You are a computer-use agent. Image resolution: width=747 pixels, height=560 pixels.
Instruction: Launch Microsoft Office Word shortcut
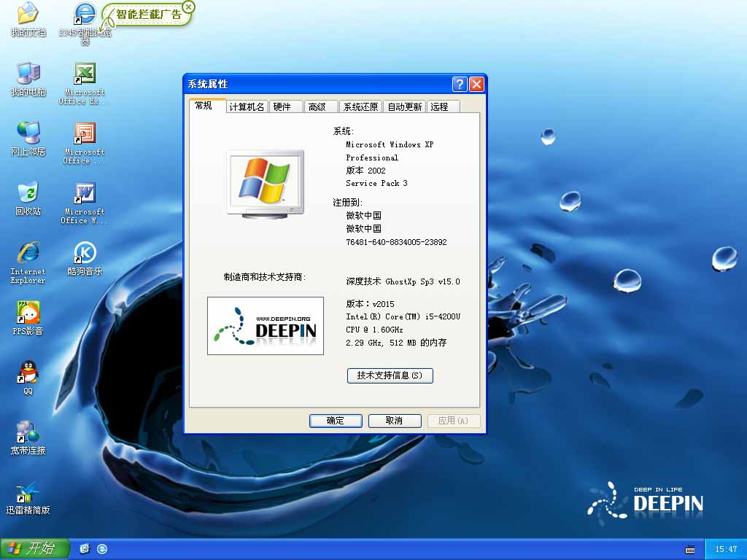tap(85, 203)
